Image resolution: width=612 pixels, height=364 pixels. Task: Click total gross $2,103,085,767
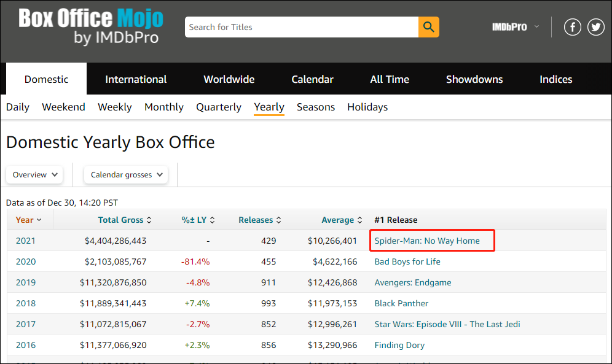116,261
